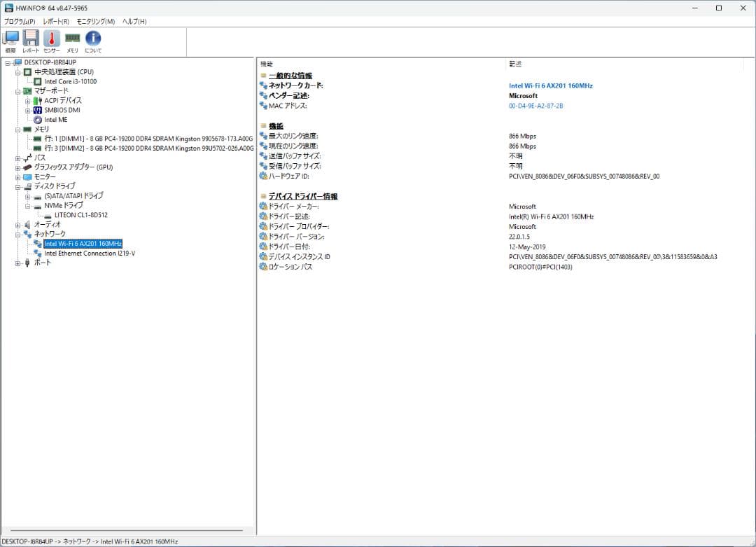This screenshot has height=547, width=756.
Task: Collapse the ネットワーク tree node
Action: 17,235
